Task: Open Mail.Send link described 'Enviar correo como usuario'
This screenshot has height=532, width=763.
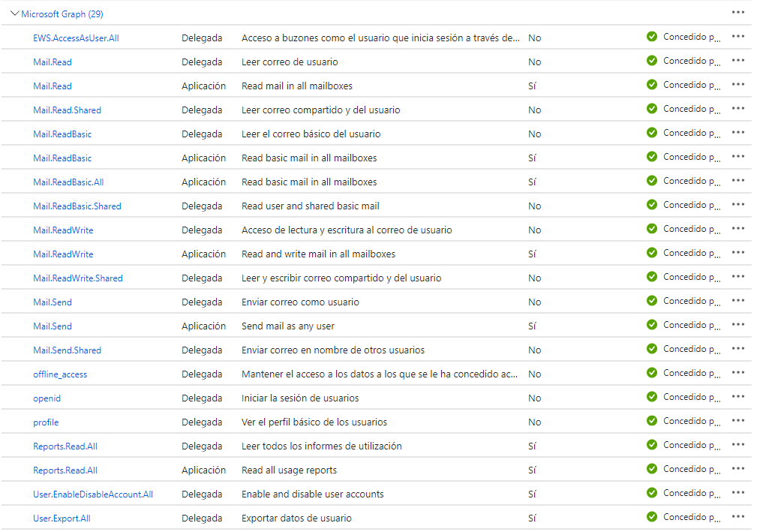Action: pyautogui.click(x=53, y=302)
